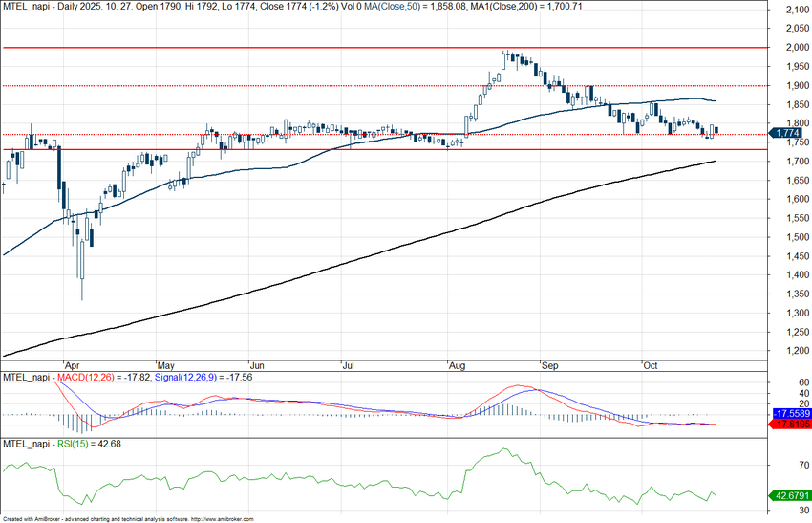Click the Aug month marker on time axis
The width and height of the screenshot is (812, 523).
456,365
